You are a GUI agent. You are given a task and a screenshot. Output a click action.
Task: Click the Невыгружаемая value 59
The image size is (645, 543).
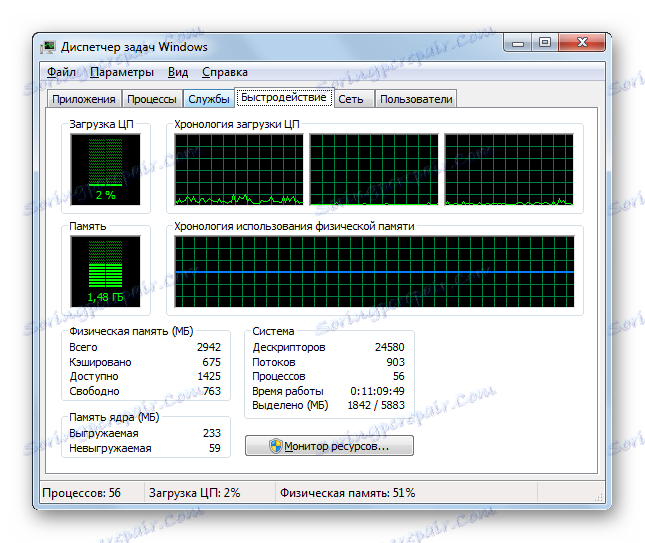(x=215, y=448)
